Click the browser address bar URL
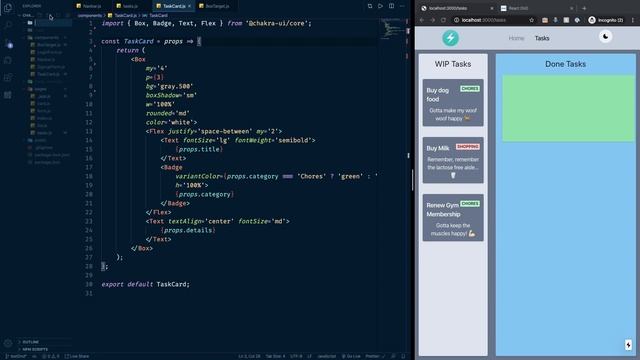The height and width of the screenshot is (360, 640). tap(484, 20)
